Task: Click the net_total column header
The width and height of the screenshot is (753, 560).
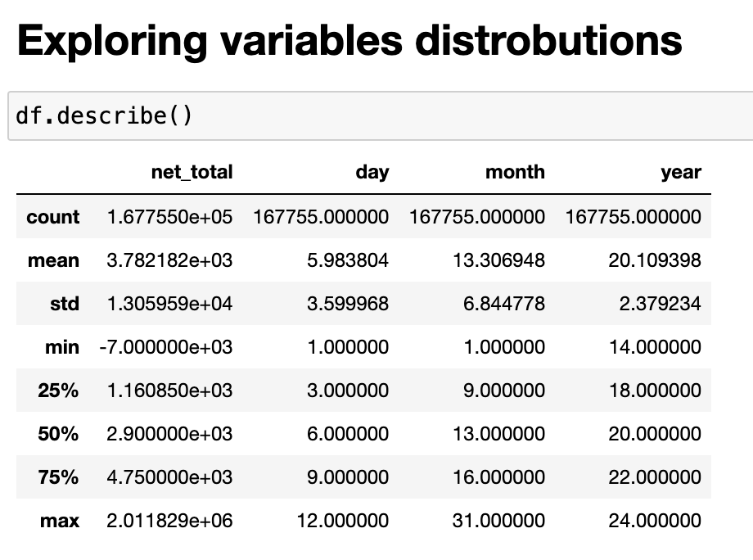Action: (192, 172)
